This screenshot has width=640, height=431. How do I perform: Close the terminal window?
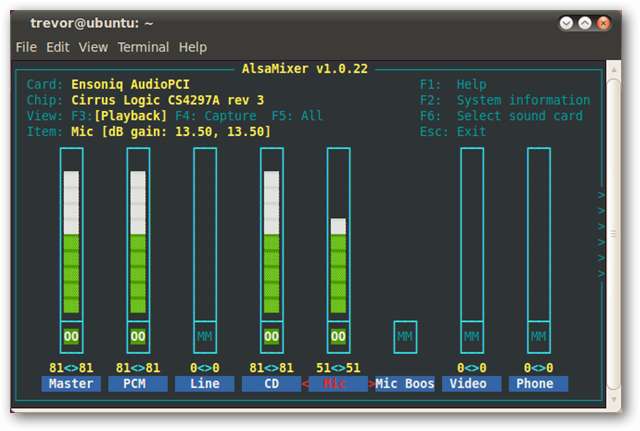603,21
